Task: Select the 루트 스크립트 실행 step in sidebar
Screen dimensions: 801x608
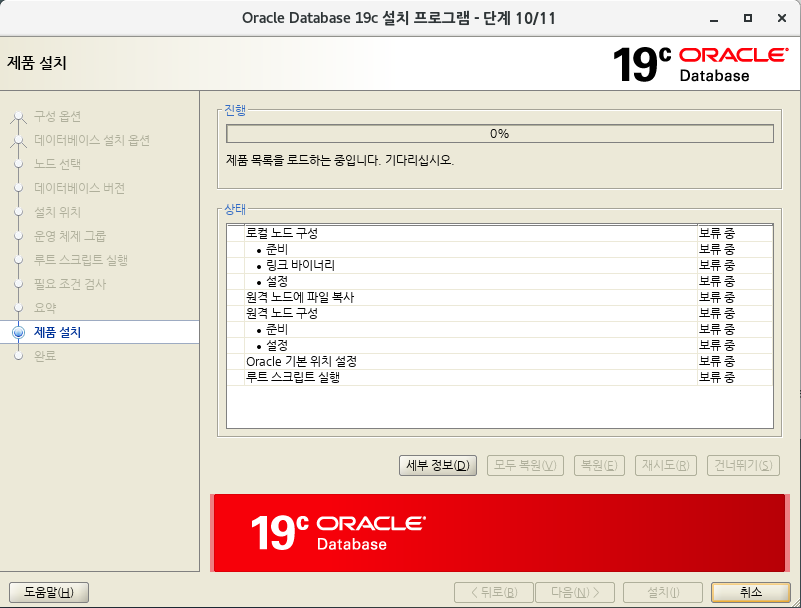Action: point(81,260)
